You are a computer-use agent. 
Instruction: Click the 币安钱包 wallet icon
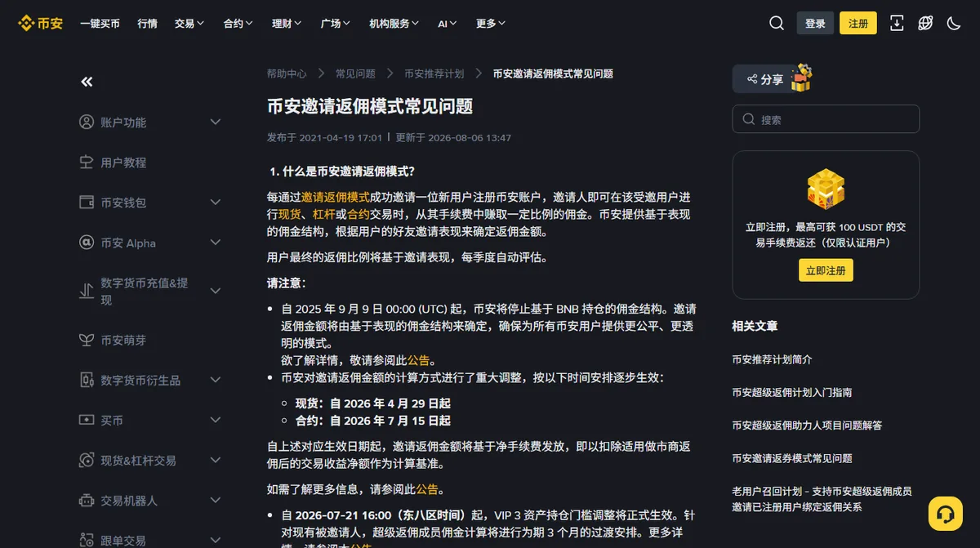click(87, 202)
